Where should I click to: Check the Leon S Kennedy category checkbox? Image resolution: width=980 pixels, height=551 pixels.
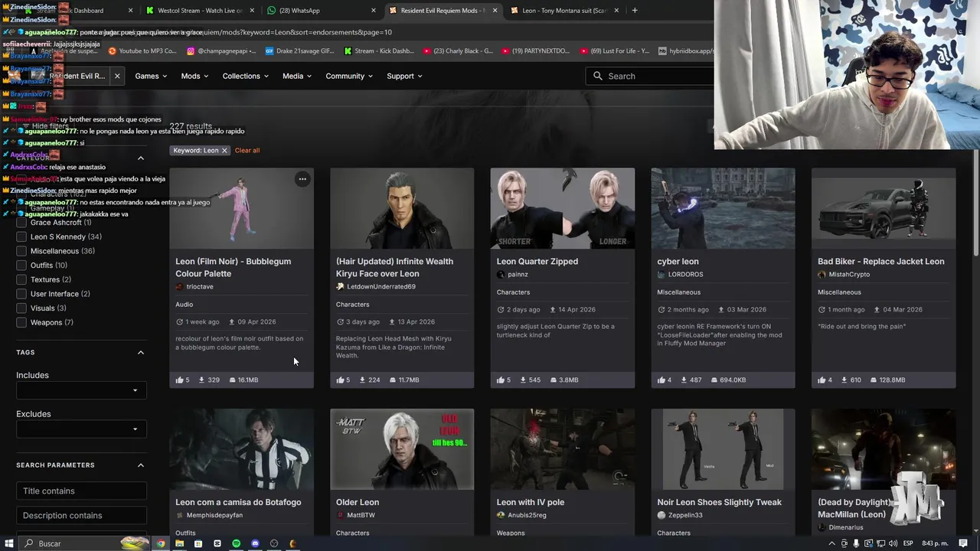21,236
